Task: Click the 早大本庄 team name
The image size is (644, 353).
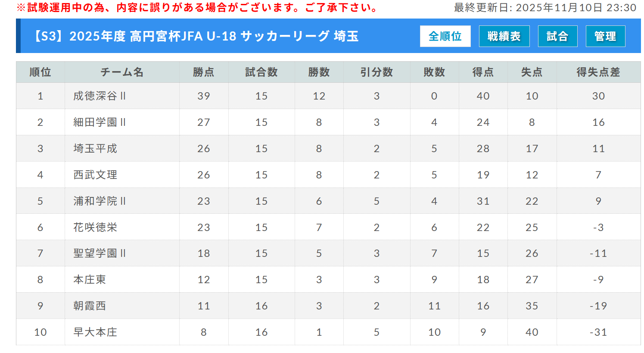Action: coord(95,332)
